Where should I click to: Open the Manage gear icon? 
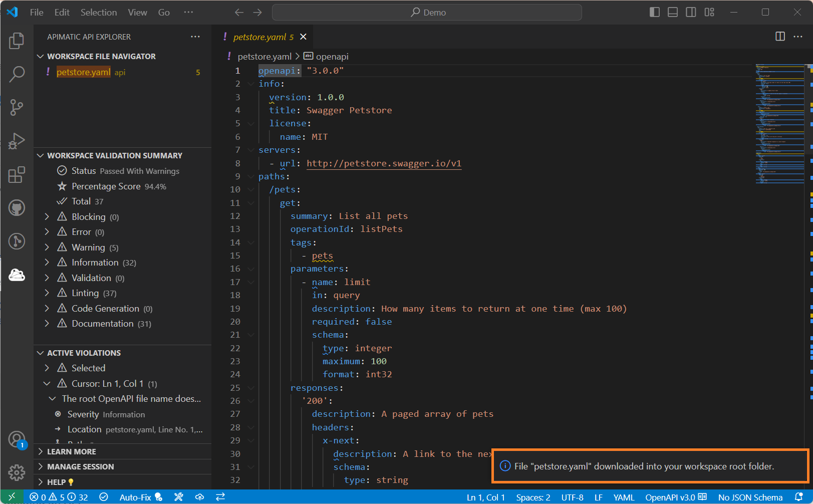pos(17,472)
